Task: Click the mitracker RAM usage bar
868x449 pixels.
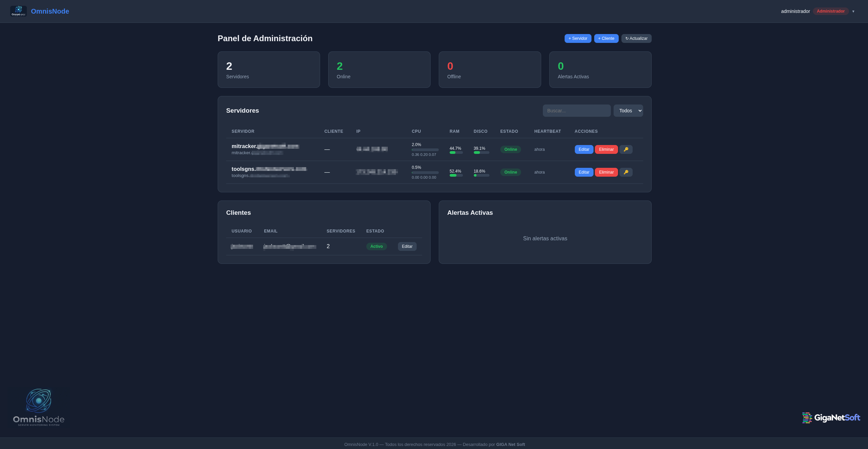Action: [x=456, y=153]
